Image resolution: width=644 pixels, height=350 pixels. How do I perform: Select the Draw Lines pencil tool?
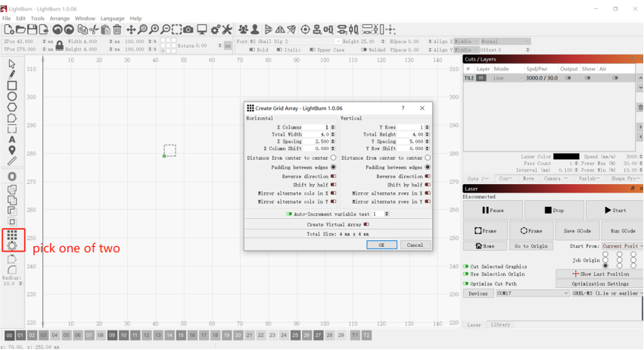click(x=12, y=74)
